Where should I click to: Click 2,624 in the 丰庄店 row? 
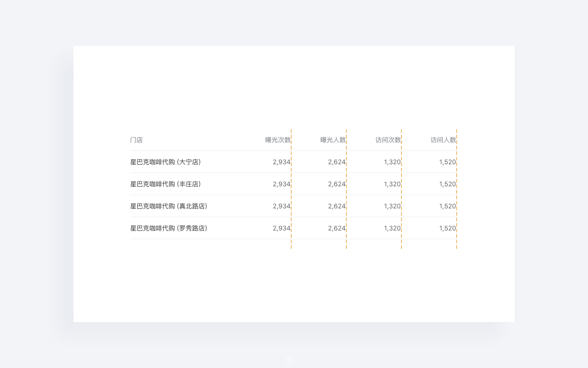click(x=337, y=184)
